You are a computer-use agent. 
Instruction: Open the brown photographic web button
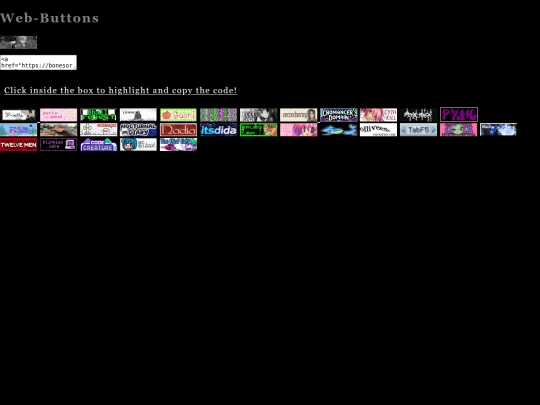click(x=59, y=130)
